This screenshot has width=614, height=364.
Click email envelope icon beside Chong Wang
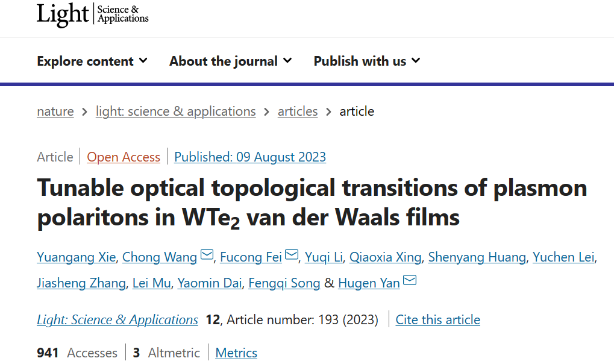coord(207,256)
